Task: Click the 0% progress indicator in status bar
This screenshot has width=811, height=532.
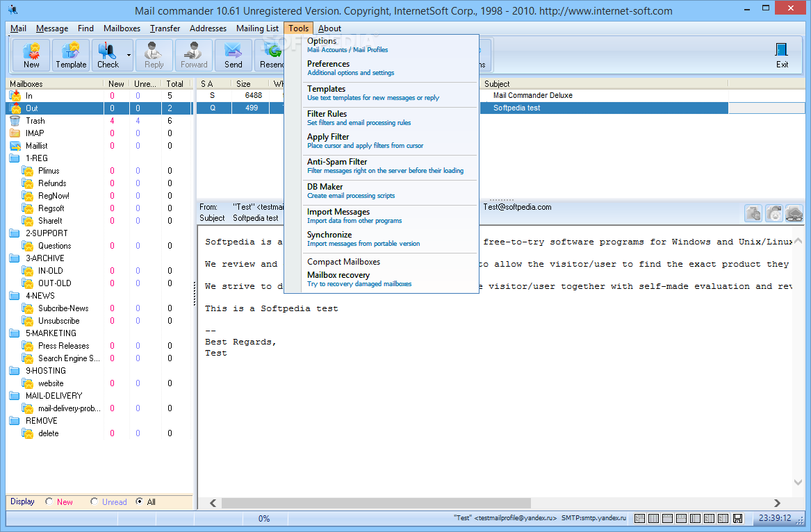Action: (264, 518)
